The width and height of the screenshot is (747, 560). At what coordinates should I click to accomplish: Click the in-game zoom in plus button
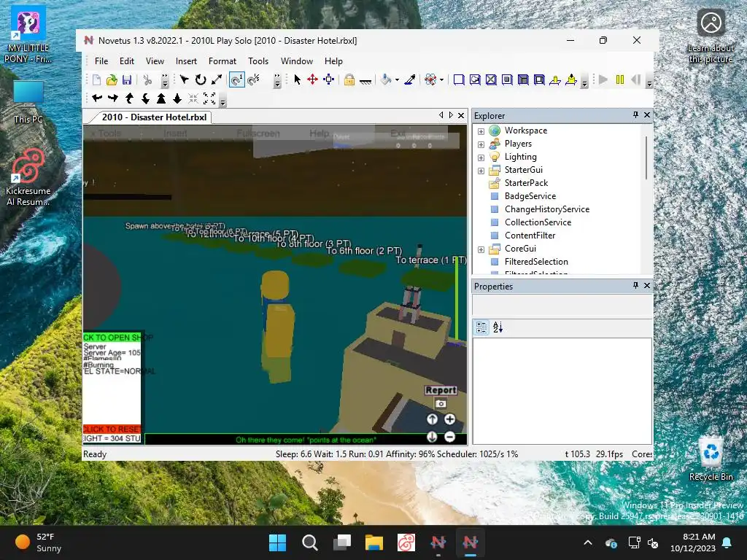(x=449, y=419)
